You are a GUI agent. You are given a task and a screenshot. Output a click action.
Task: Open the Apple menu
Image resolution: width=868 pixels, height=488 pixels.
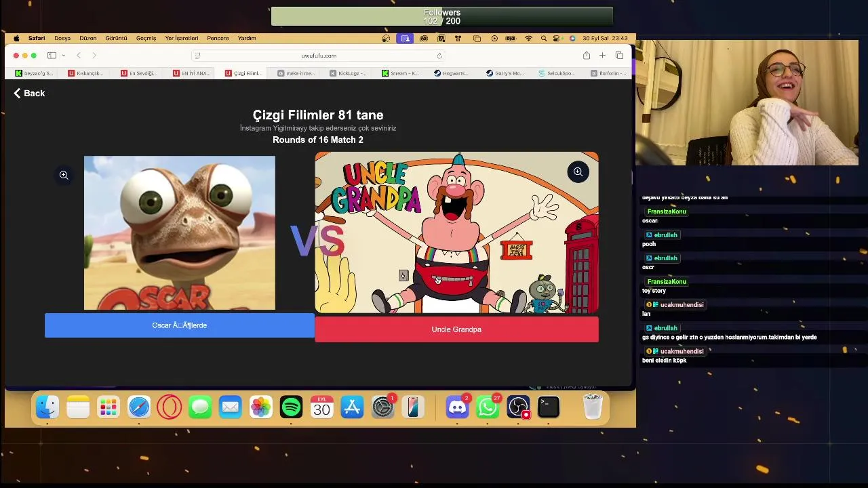[16, 39]
